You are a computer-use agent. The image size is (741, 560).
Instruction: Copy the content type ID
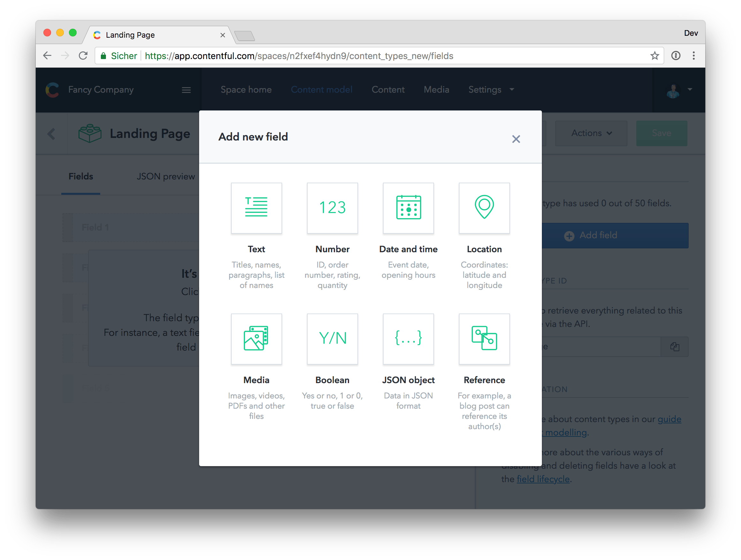675,346
